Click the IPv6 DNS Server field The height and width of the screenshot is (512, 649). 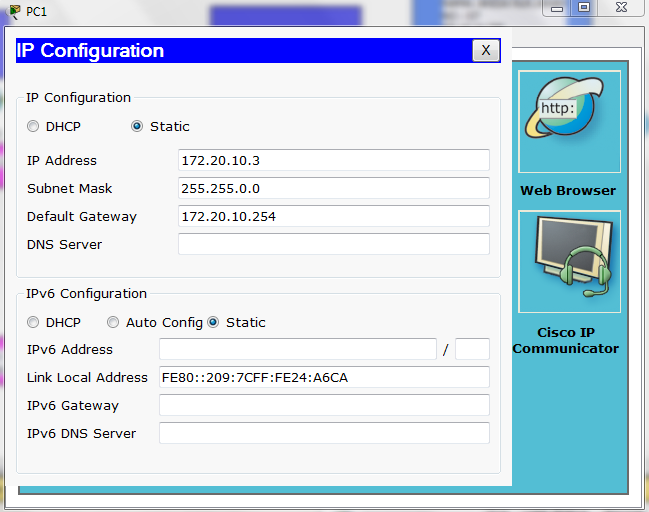click(324, 433)
